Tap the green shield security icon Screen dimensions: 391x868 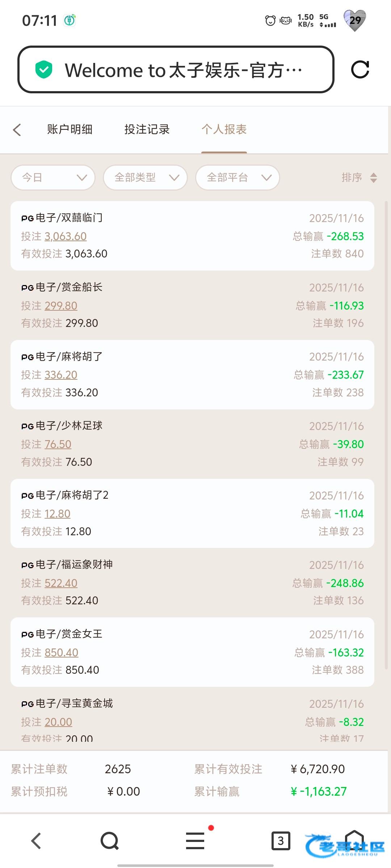[x=44, y=69]
